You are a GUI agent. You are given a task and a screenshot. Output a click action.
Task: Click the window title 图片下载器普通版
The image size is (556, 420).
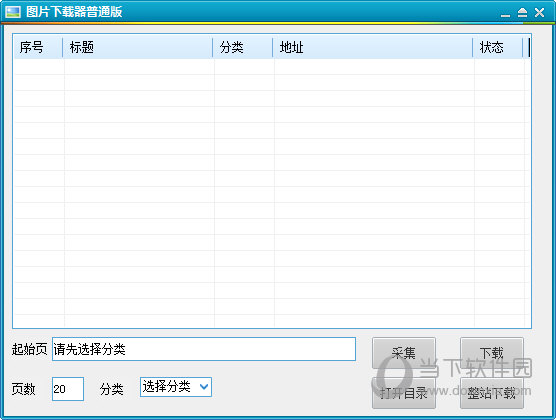pyautogui.click(x=74, y=12)
